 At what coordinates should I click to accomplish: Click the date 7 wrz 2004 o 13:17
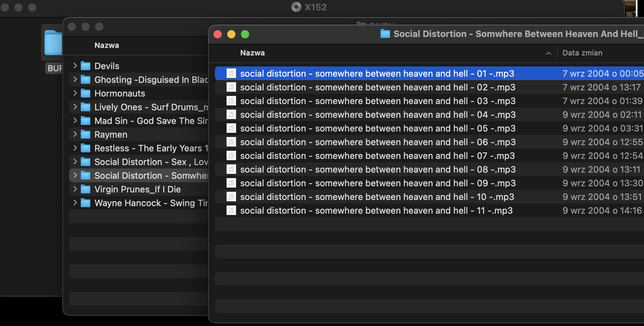pos(602,87)
